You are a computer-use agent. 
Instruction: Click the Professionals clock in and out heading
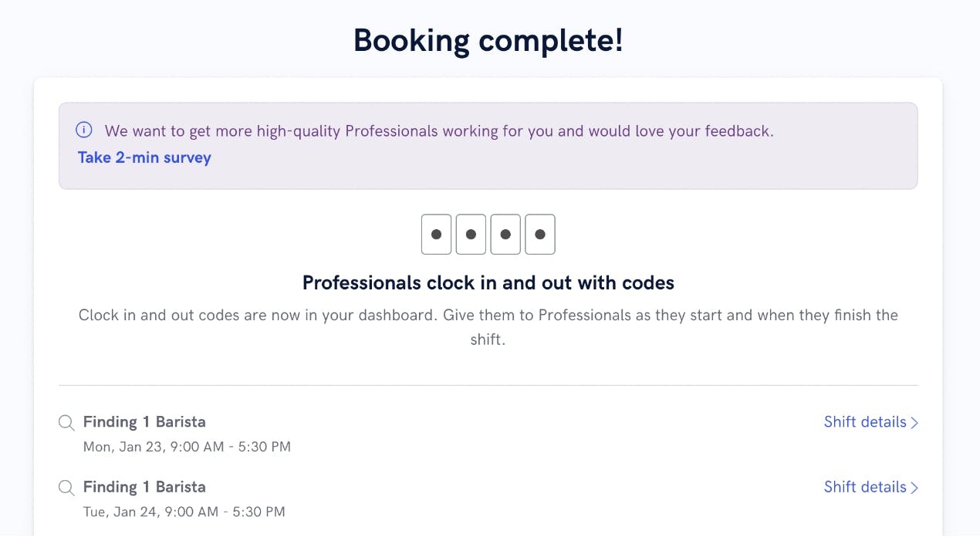(x=488, y=283)
